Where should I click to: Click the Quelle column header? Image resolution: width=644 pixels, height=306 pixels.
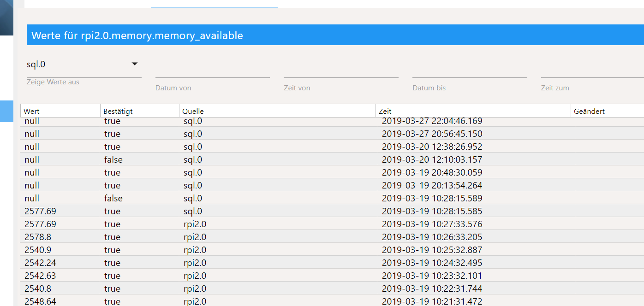click(277, 111)
